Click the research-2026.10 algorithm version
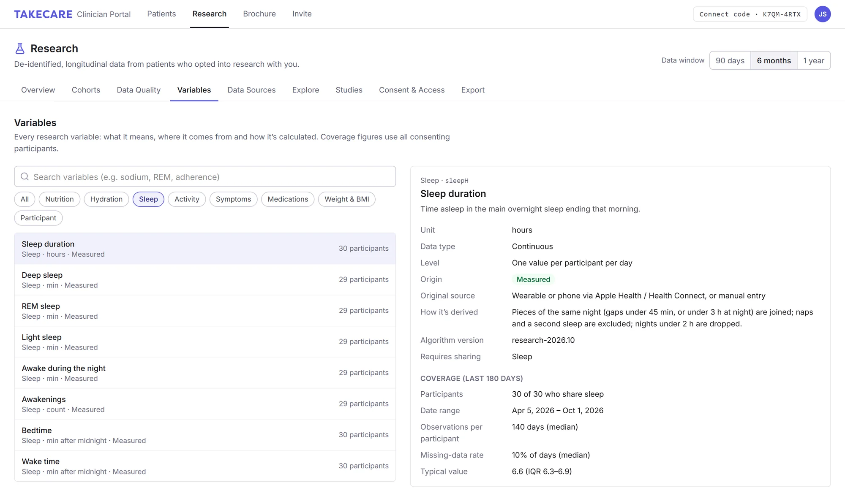The image size is (845, 504). (x=543, y=340)
